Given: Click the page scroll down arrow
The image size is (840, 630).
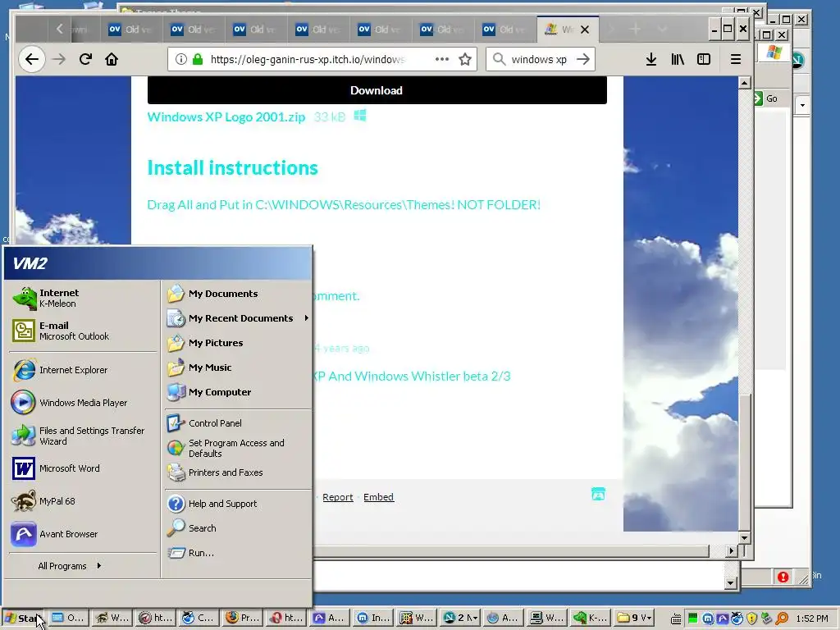Looking at the screenshot, I should pyautogui.click(x=744, y=537).
